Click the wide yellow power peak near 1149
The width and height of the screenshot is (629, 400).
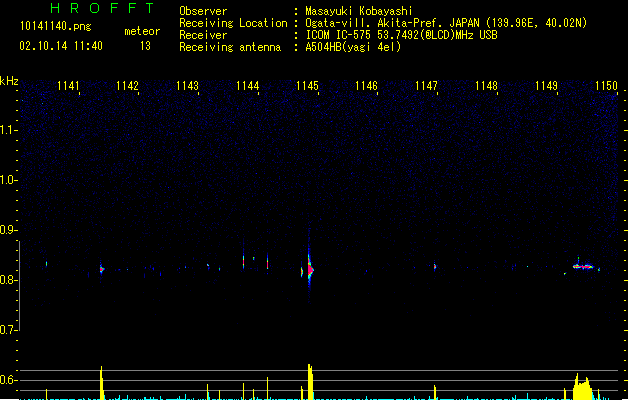coord(582,387)
